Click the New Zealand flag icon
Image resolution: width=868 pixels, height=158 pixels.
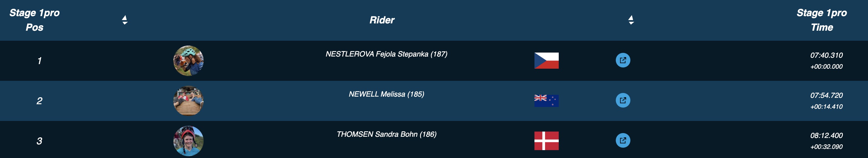coord(546,101)
